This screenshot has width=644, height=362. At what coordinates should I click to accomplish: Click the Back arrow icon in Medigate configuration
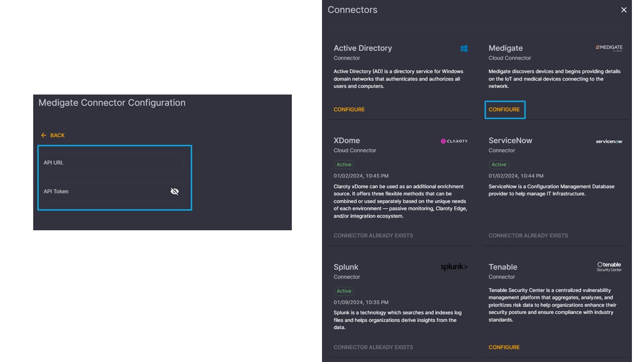[x=44, y=135]
